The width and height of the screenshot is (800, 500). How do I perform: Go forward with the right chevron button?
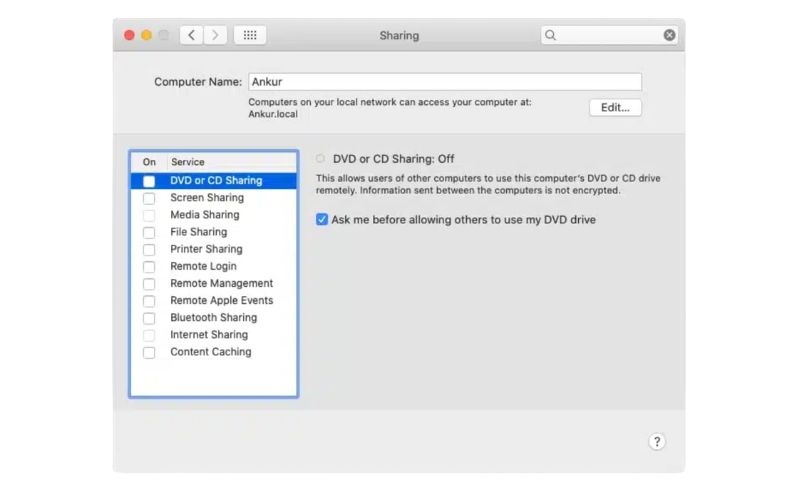tap(215, 35)
